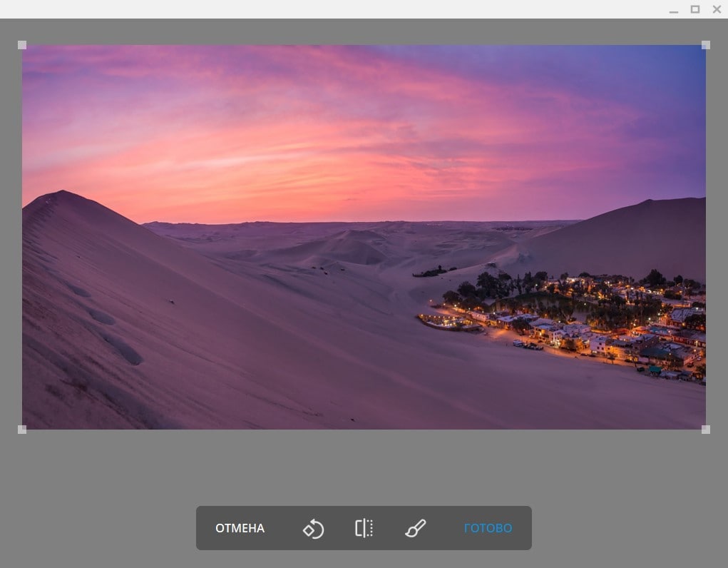
Task: Confirm edits with the ГОТОВО button
Action: point(488,529)
